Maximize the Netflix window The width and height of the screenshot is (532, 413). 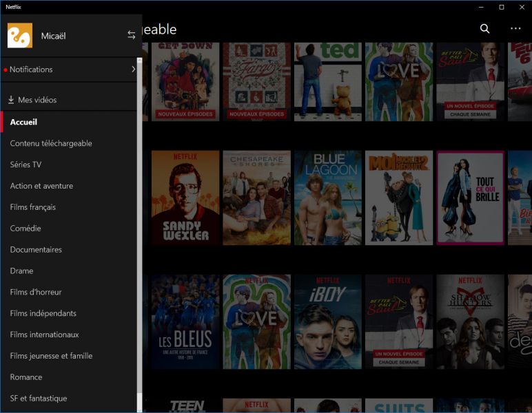(502, 7)
